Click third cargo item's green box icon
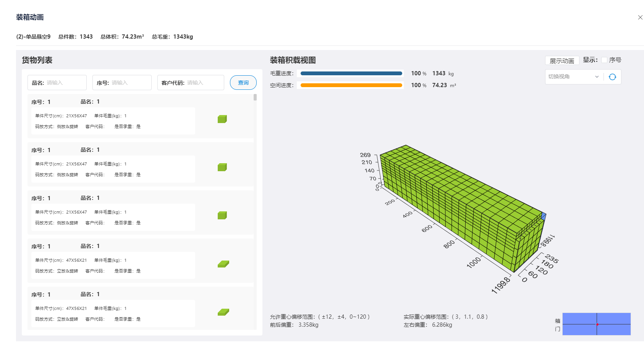The height and width of the screenshot is (342, 644). [x=222, y=216]
